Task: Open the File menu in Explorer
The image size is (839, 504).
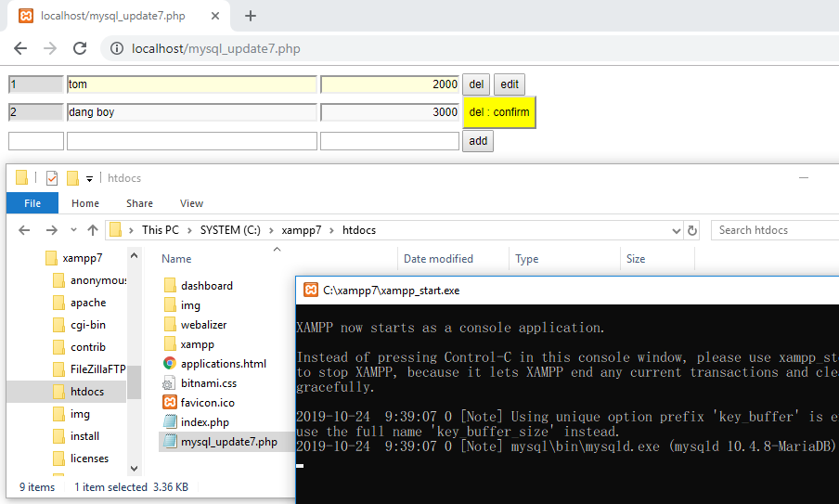Action: tap(32, 203)
